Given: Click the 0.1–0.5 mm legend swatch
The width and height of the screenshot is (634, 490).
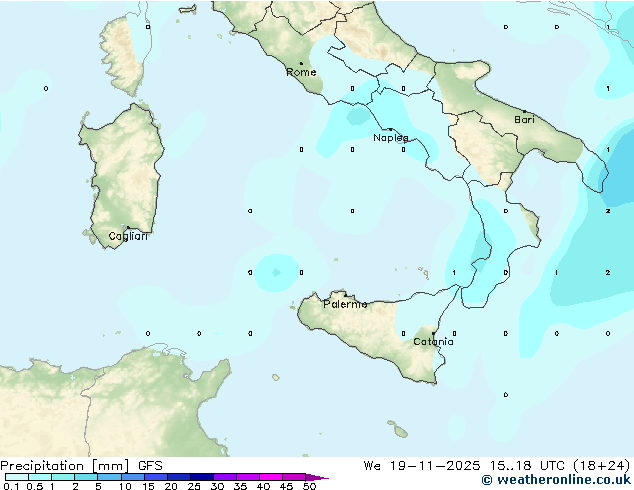Looking at the screenshot, I should (17, 477).
